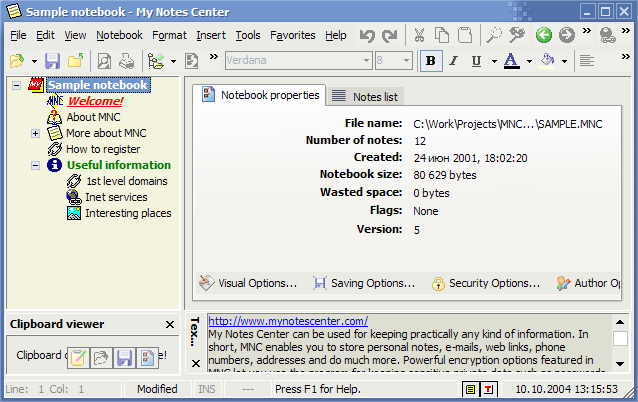Viewport: 638px width, 402px height.
Task: Click the Redo arrow icon
Action: tap(389, 35)
